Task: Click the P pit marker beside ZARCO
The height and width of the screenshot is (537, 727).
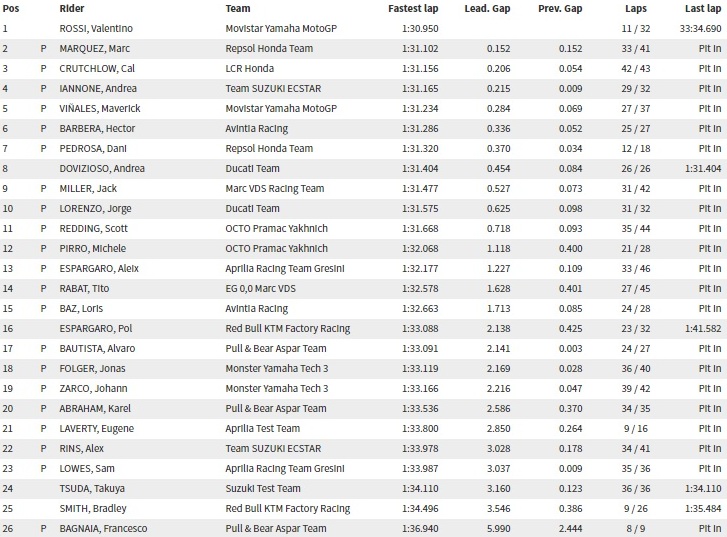Action: (x=44, y=389)
